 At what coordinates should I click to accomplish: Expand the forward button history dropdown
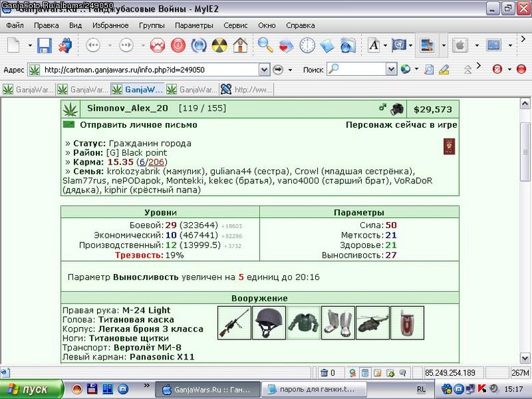click(x=143, y=45)
